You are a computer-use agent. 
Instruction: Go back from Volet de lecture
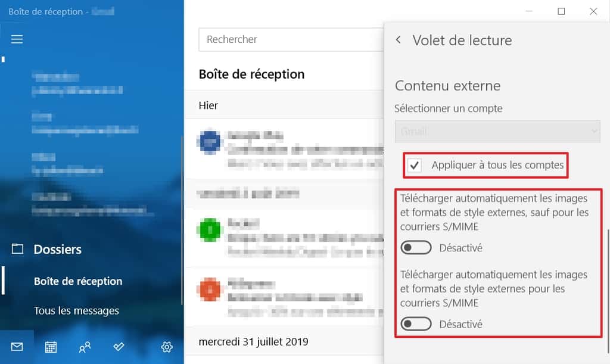click(x=399, y=40)
